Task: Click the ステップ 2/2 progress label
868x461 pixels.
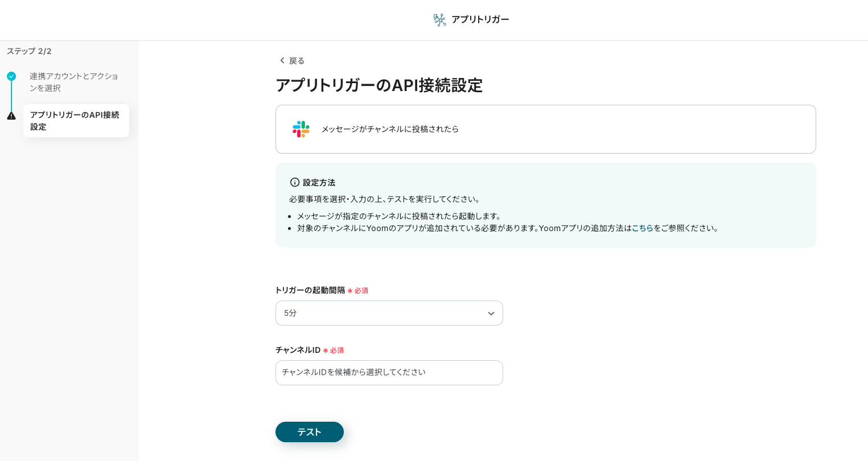Action: (x=29, y=51)
